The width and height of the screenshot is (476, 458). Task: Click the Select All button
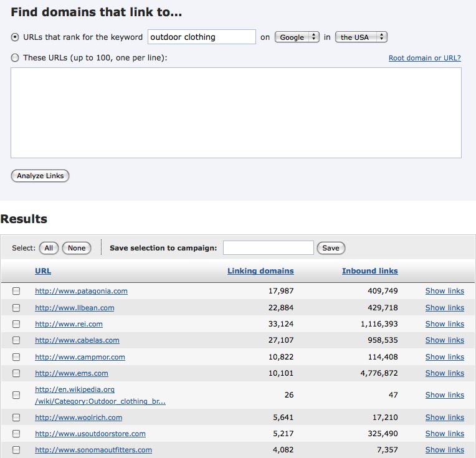pyautogui.click(x=49, y=248)
